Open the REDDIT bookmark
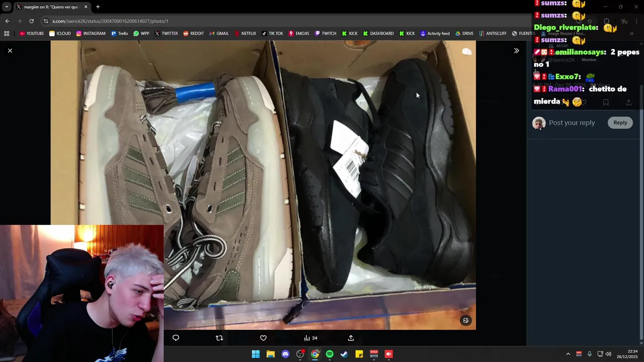This screenshot has height=362, width=644. pos(193,34)
